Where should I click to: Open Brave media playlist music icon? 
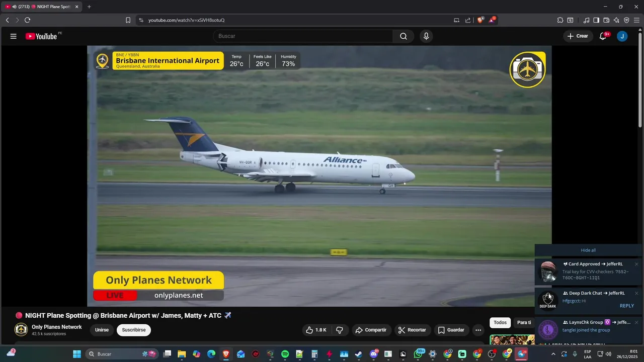586,20
